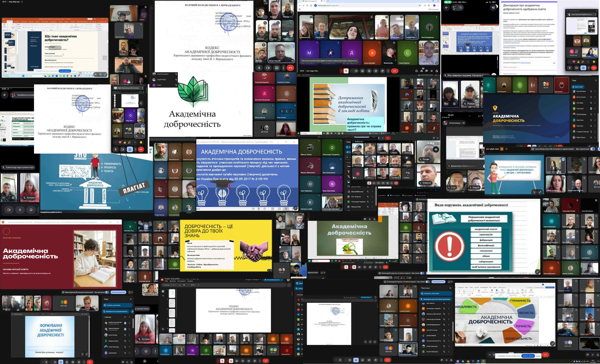
Task: Select first page thumbnail in the Кодекс PDF sidebar
Action: tap(172, 293)
